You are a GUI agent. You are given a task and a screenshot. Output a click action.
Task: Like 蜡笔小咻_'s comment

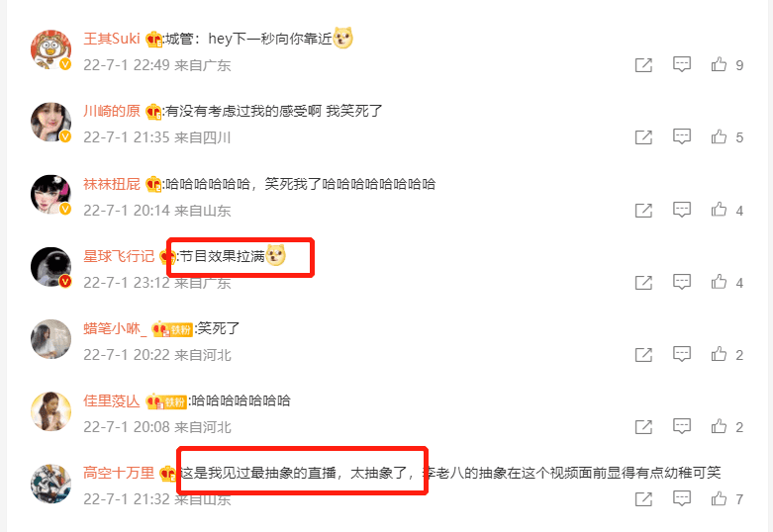pyautogui.click(x=719, y=354)
